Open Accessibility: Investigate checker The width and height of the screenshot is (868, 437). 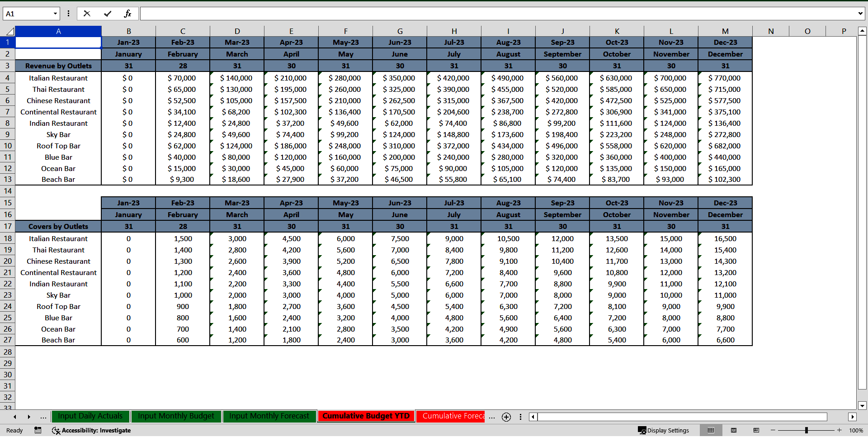pyautogui.click(x=91, y=430)
